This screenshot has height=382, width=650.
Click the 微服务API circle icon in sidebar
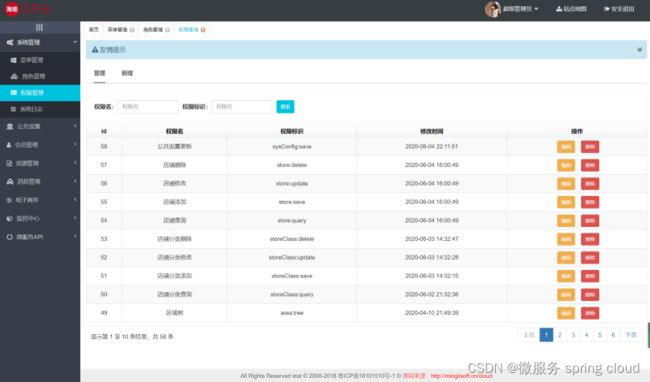(x=10, y=237)
